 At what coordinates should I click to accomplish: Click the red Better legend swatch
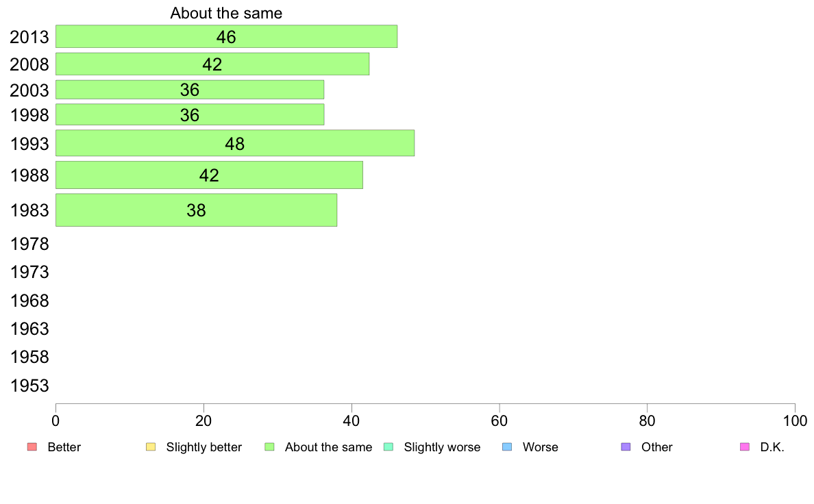[32, 447]
